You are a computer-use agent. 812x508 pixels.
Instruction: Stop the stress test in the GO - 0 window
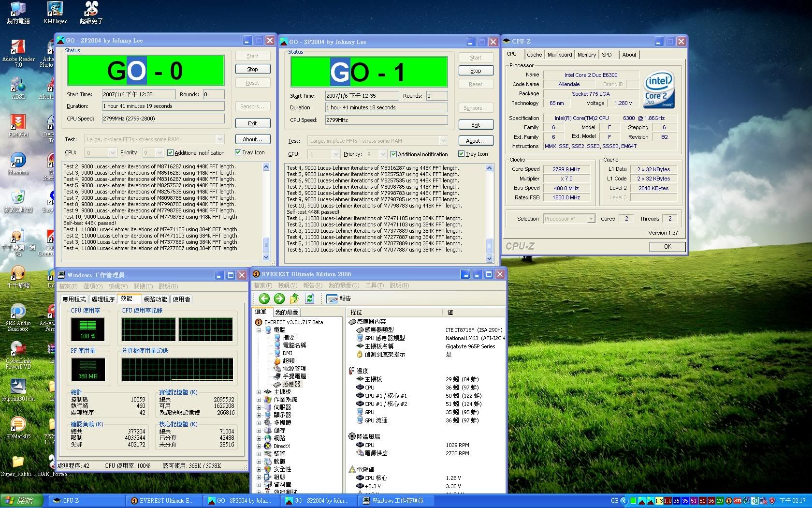pos(252,69)
